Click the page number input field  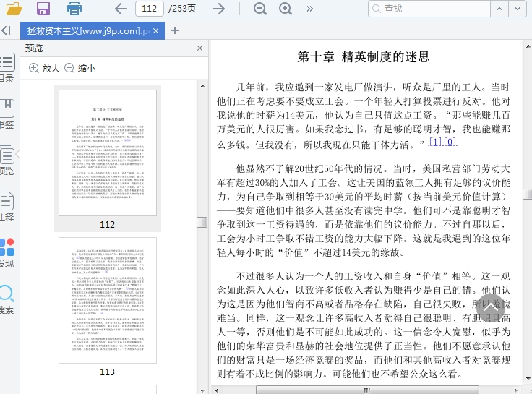(149, 9)
